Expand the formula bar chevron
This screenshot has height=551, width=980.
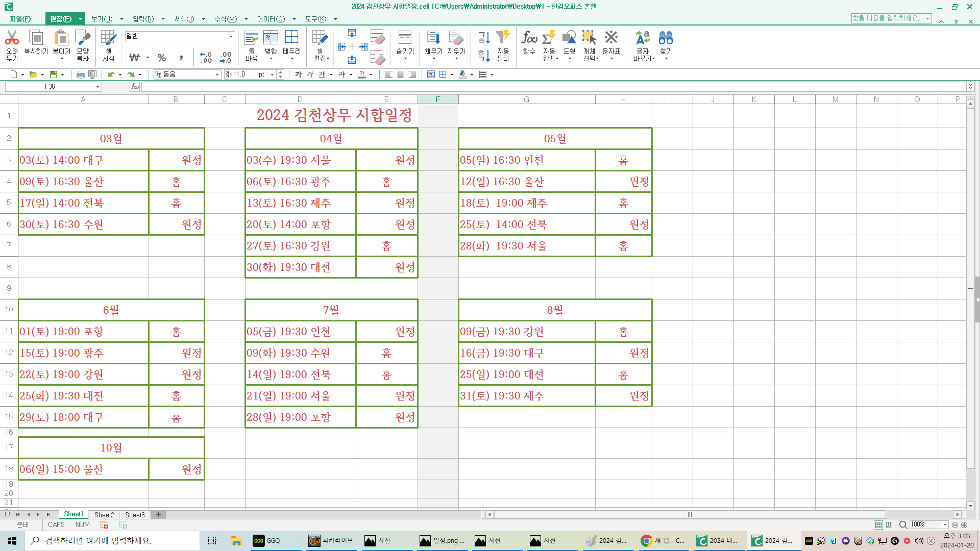(x=970, y=87)
